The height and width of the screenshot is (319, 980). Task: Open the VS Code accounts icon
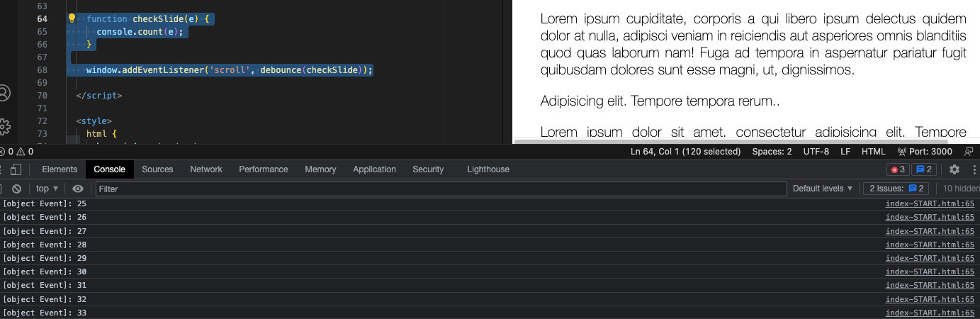(4, 93)
